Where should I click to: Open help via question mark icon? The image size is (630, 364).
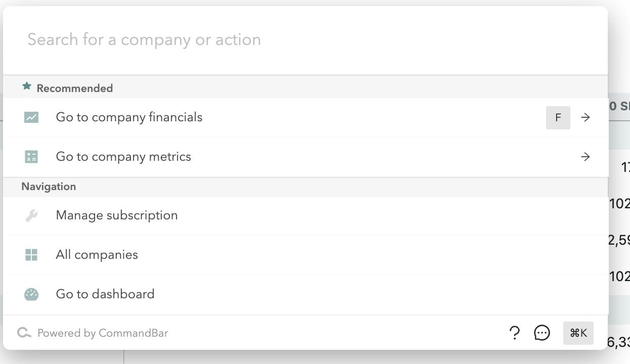pos(514,333)
